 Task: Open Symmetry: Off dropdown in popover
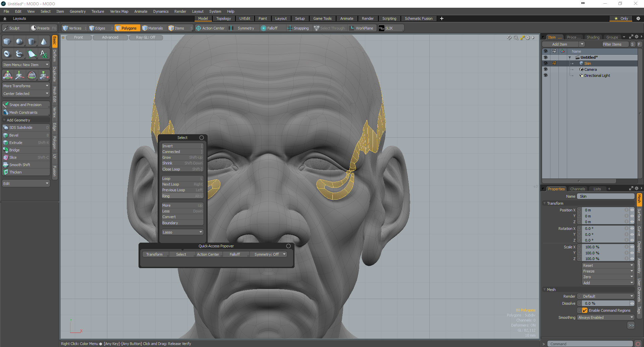click(x=269, y=254)
